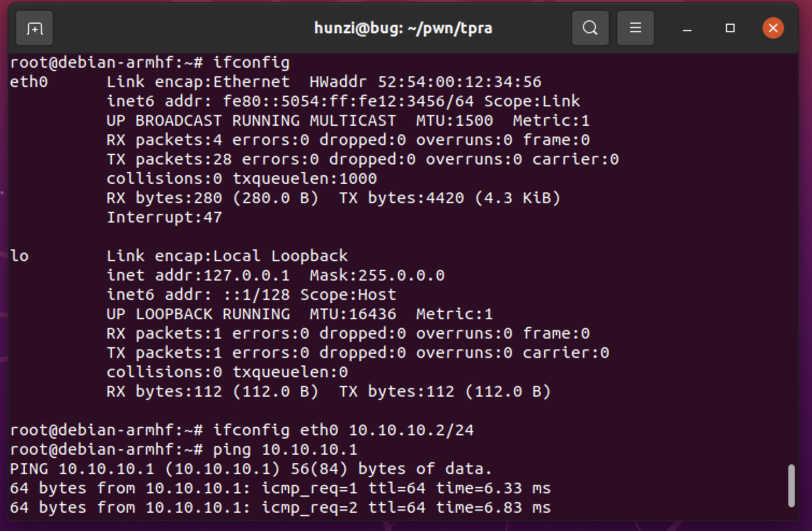This screenshot has width=812, height=531.
Task: Click the eth0 interface name
Action: click(29, 82)
